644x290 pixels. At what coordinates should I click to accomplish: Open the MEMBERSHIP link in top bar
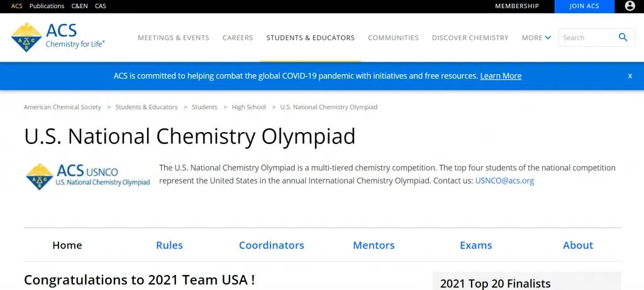tap(517, 6)
